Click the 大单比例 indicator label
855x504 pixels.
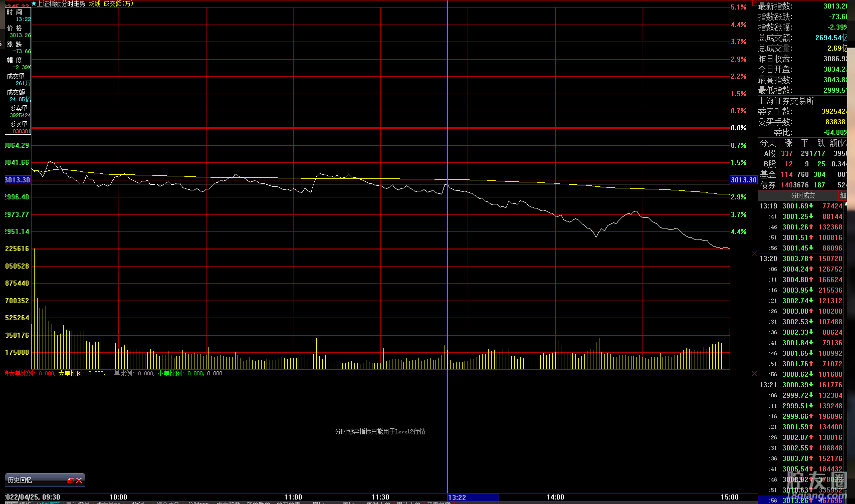(71, 374)
